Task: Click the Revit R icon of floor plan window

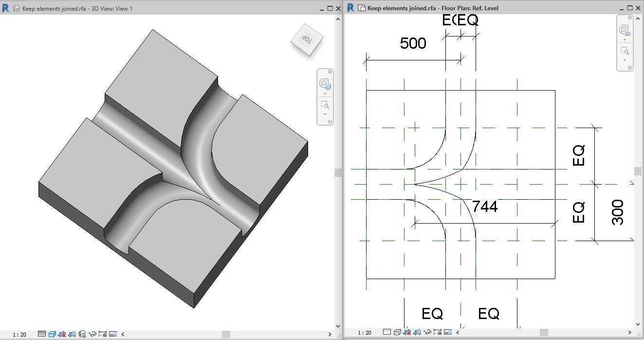Action: coord(350,8)
